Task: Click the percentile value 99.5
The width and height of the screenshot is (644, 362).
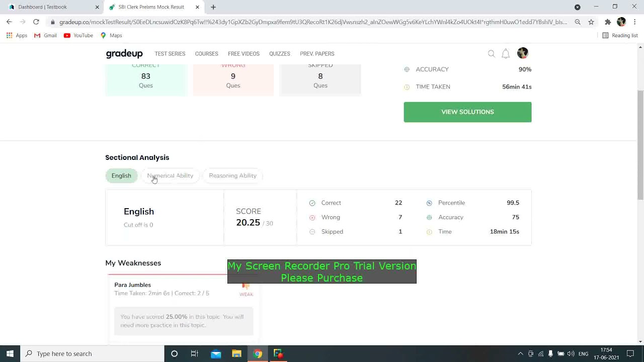Action: pyautogui.click(x=513, y=203)
